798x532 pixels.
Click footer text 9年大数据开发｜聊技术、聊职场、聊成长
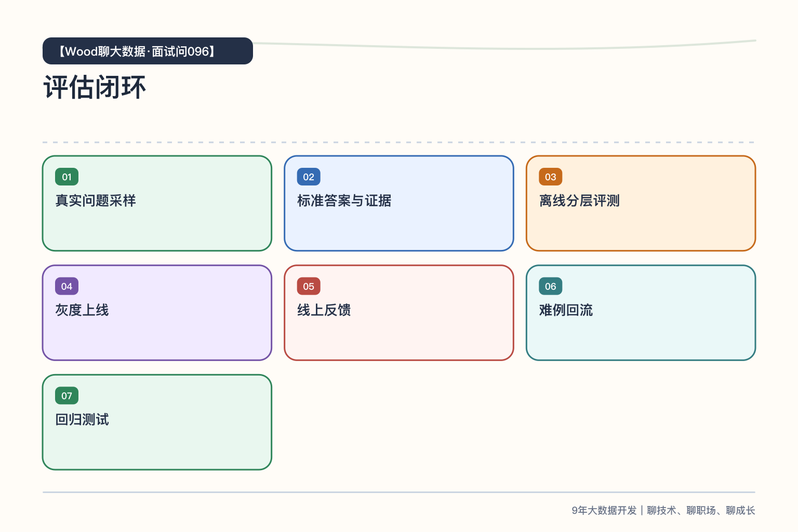click(663, 510)
